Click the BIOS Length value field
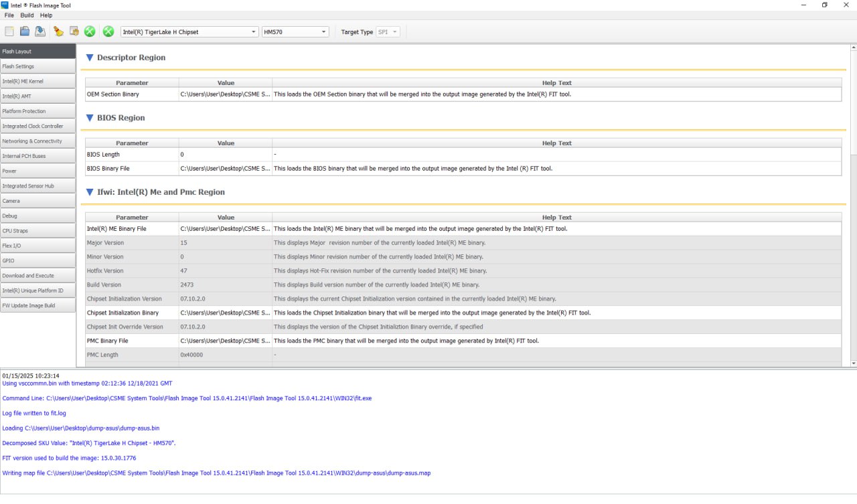857x504 pixels. coord(225,155)
